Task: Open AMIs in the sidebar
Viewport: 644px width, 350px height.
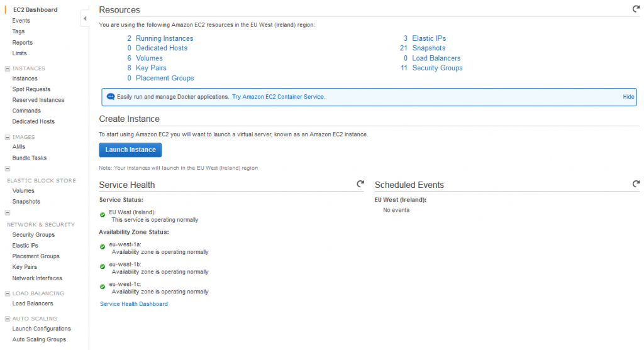Action: pos(18,146)
